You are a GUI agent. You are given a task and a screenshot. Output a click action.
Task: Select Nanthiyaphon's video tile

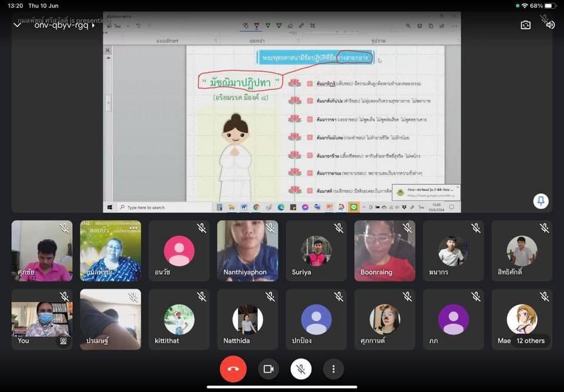pyautogui.click(x=247, y=250)
